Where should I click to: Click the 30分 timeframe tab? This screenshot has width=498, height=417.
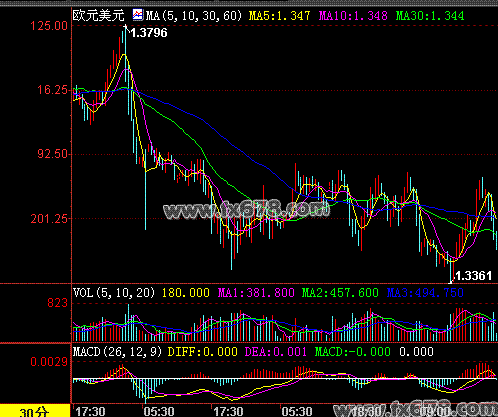35,411
